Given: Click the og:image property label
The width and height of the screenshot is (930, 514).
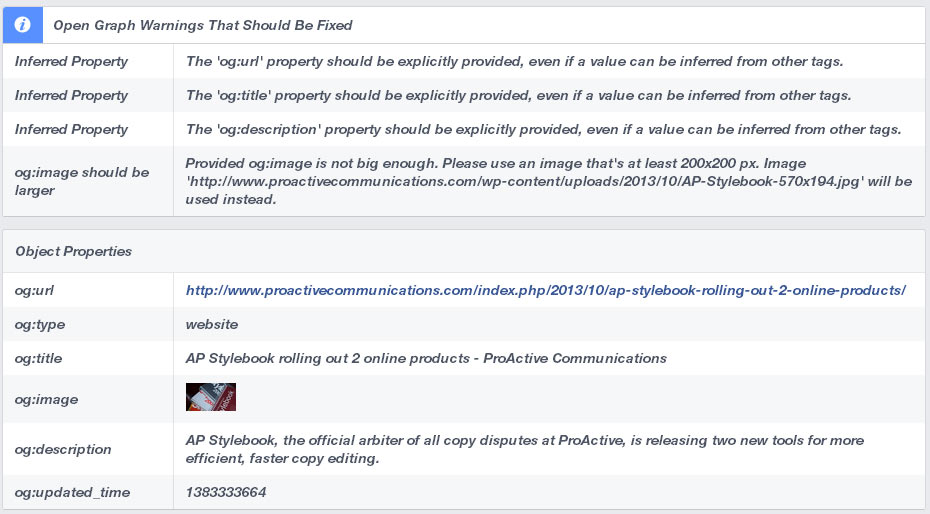Looking at the screenshot, I should click(x=46, y=400).
